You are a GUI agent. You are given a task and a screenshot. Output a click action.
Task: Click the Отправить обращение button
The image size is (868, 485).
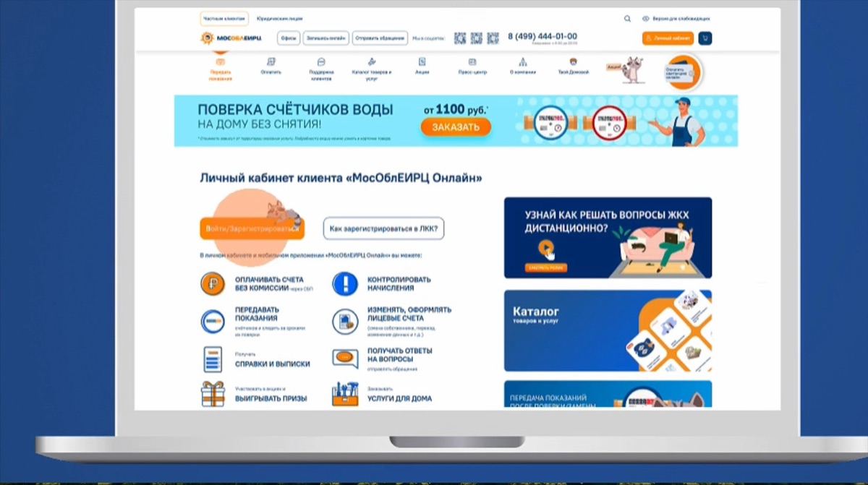(380, 38)
